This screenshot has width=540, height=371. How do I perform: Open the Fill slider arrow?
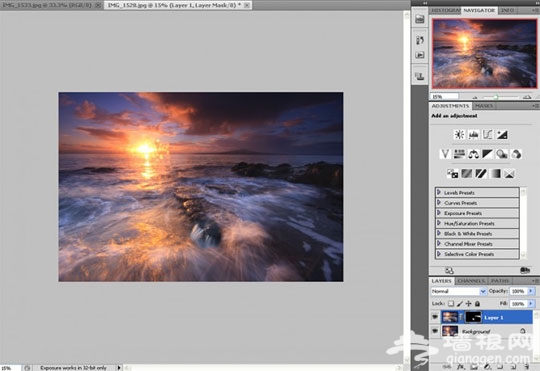[531, 303]
